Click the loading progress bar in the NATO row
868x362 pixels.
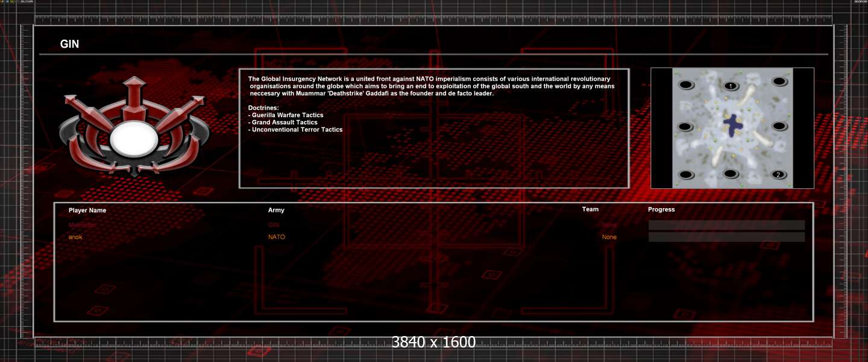(726, 237)
